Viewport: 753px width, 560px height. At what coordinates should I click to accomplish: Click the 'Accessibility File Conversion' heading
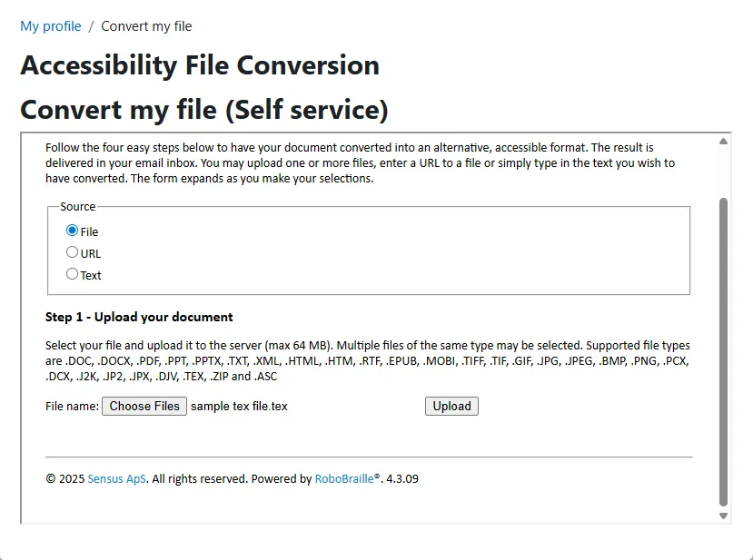click(200, 65)
